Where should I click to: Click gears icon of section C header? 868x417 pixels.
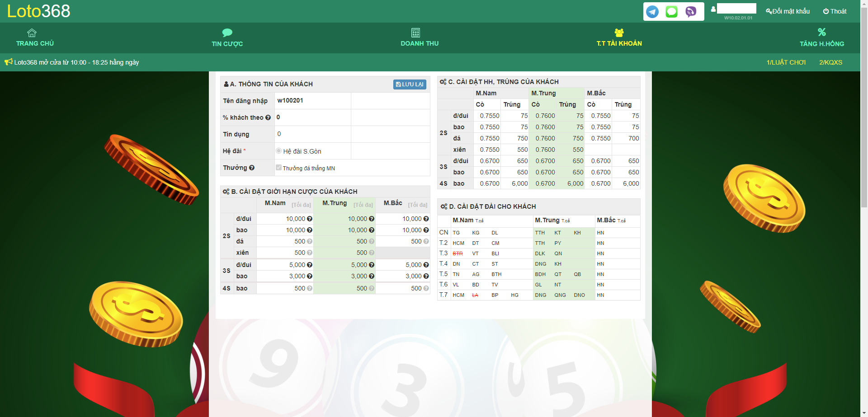coord(443,82)
